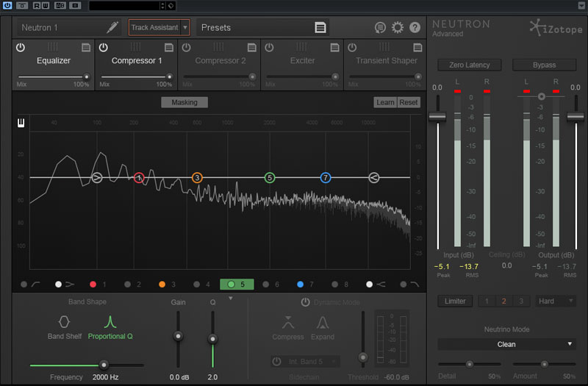Image resolution: width=588 pixels, height=386 pixels.
Task: Toggle the Transient Shaper module power
Action: (x=352, y=47)
